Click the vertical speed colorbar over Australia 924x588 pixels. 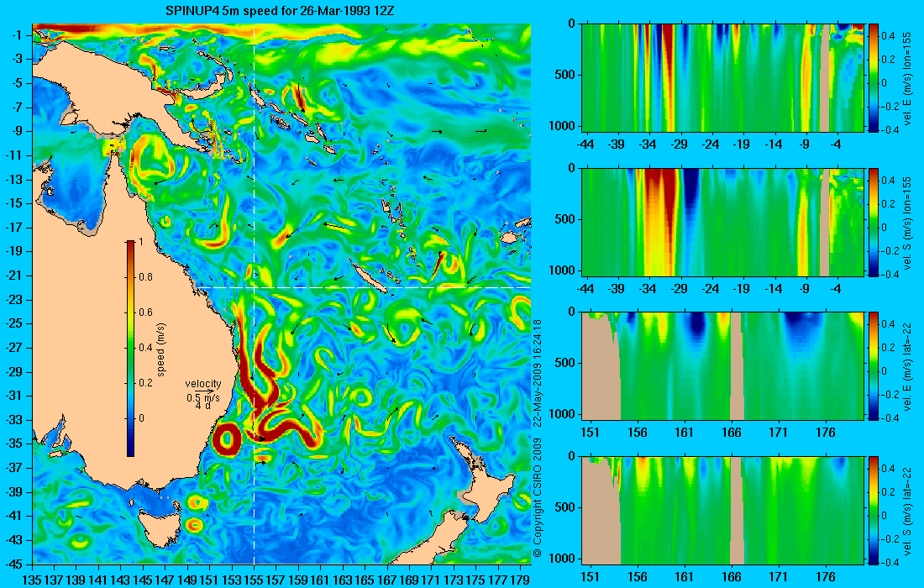coord(131,349)
